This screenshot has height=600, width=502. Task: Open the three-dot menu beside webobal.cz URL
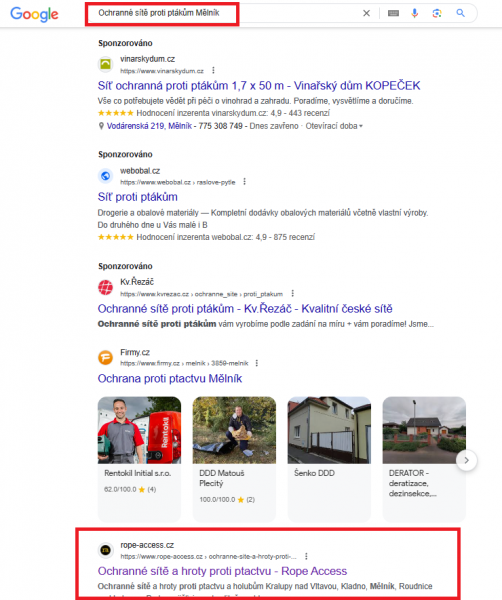coord(244,182)
